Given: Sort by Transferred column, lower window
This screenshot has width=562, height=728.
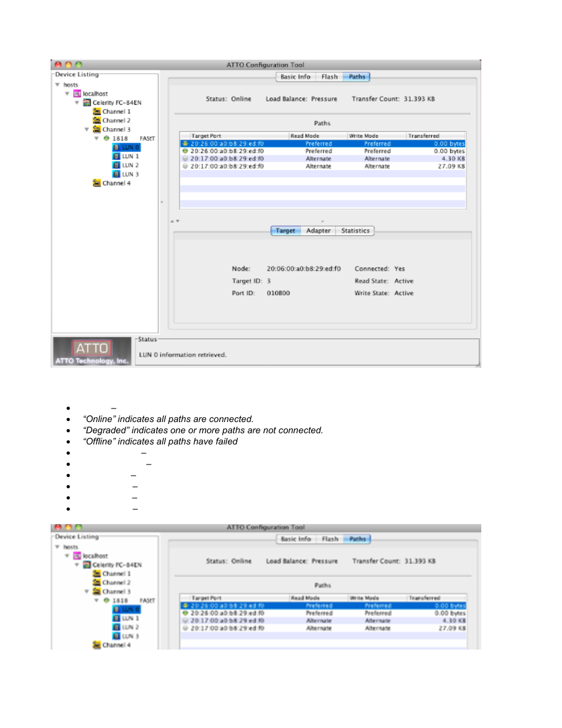Looking at the screenshot, I should click(437, 598).
